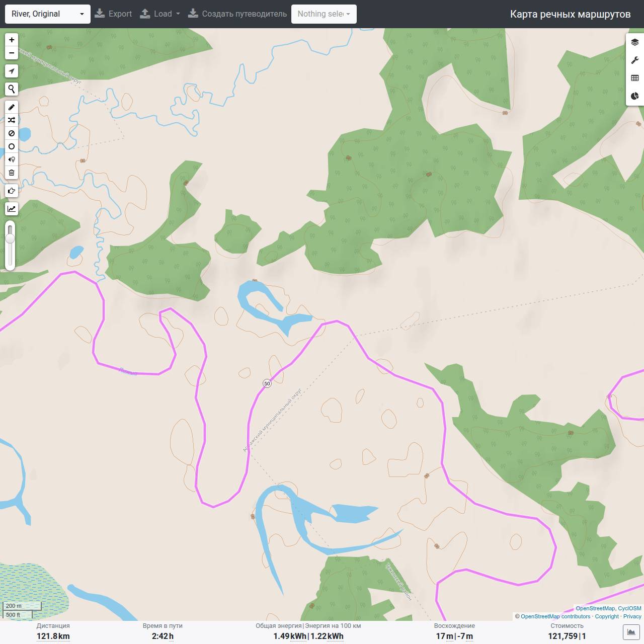The image size is (644, 644).
Task: Expand the Load dropdown menu
Action: pyautogui.click(x=160, y=14)
